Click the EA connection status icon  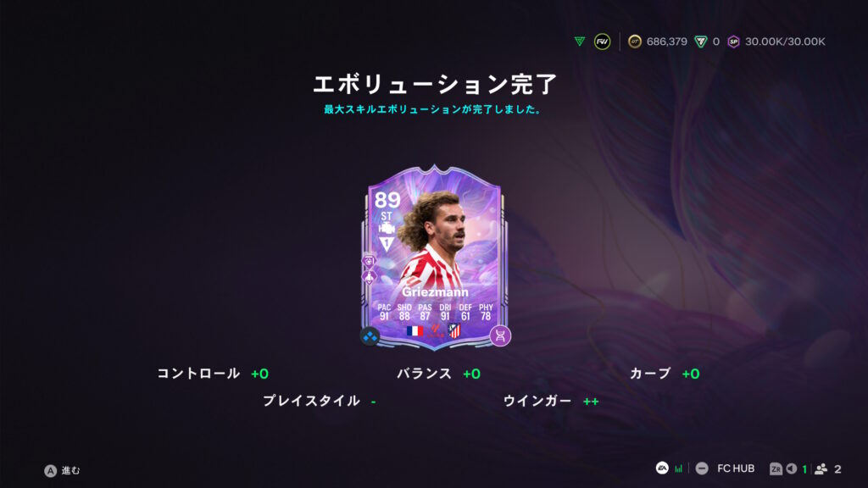[x=662, y=468]
